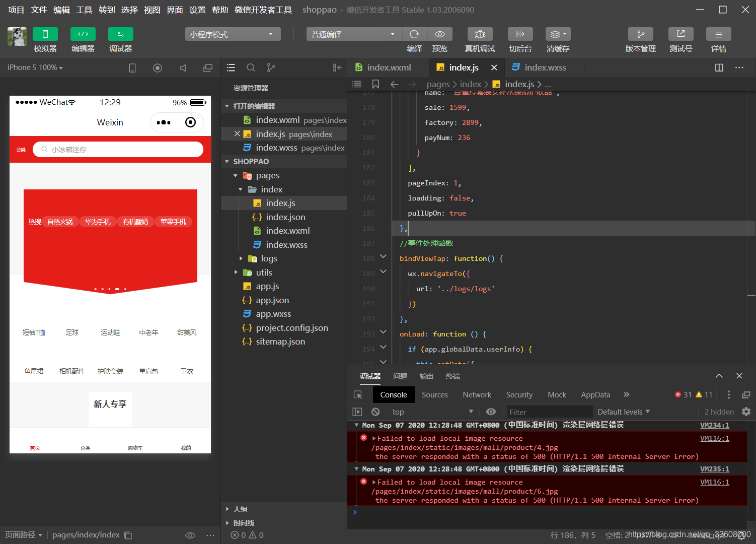Open the 小程序模式 mode dropdown
This screenshot has height=544, width=756.
233,34
